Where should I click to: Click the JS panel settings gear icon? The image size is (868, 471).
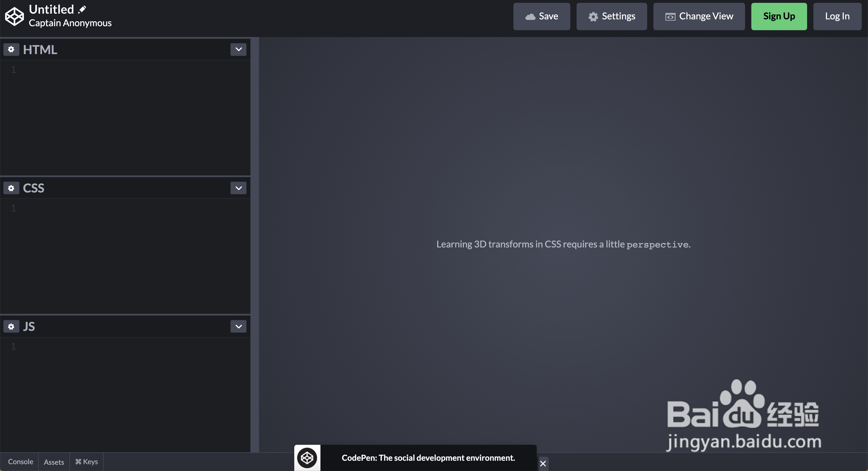11,326
